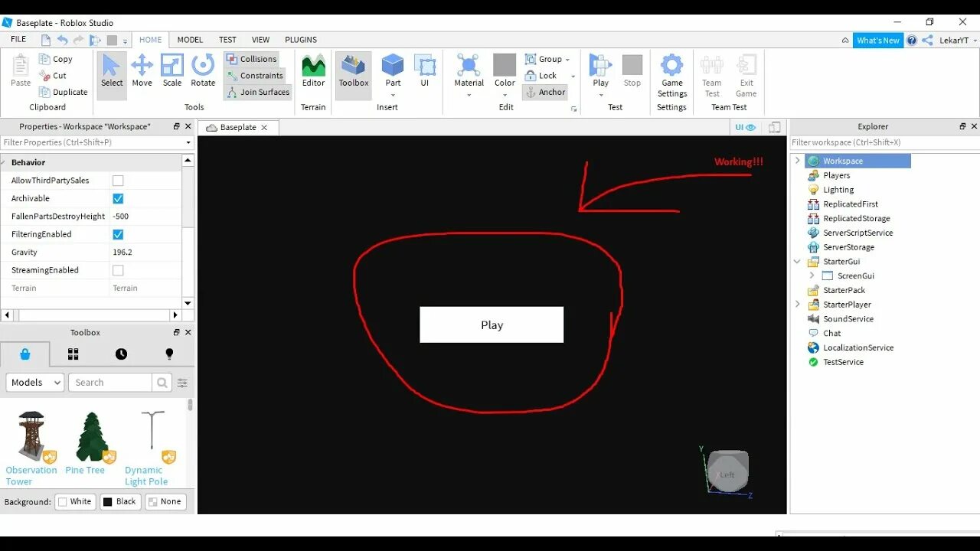Switch to the PLUGINS ribbon tab
Image resolution: width=980 pixels, height=551 pixels.
(301, 40)
